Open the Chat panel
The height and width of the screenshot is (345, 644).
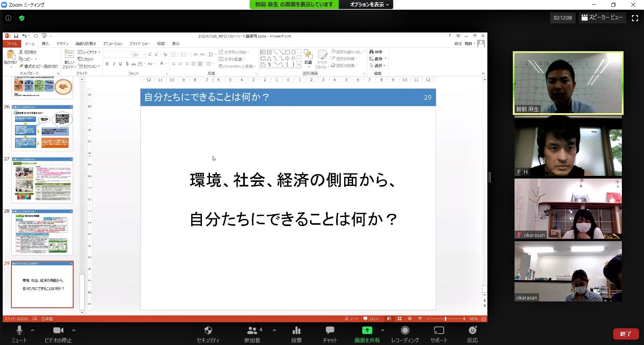(x=330, y=334)
